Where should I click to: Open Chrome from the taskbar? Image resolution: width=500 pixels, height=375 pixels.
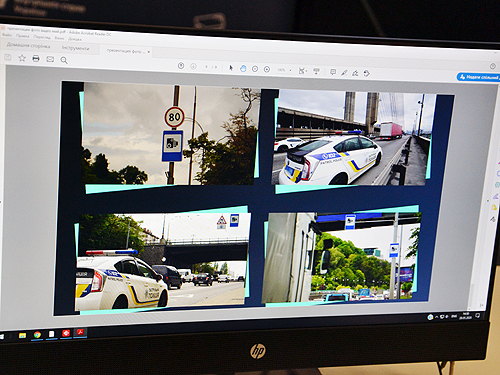[x=37, y=334]
